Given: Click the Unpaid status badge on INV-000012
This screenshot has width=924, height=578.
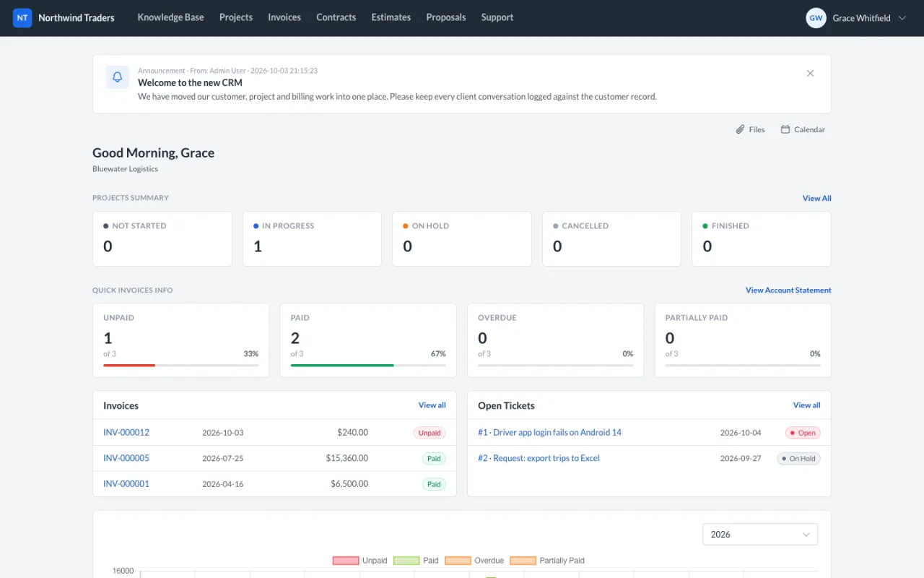Looking at the screenshot, I should point(430,433).
